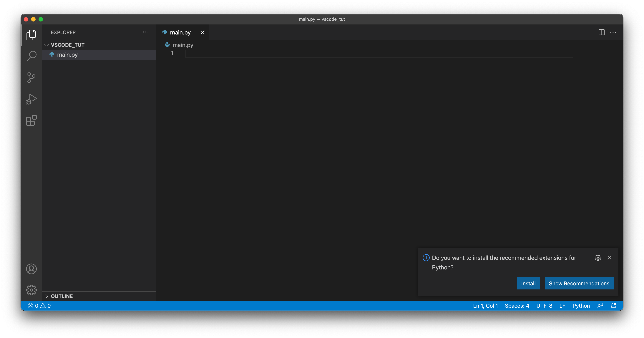644x338 pixels.
Task: Open the Extensions view
Action: tap(31, 120)
